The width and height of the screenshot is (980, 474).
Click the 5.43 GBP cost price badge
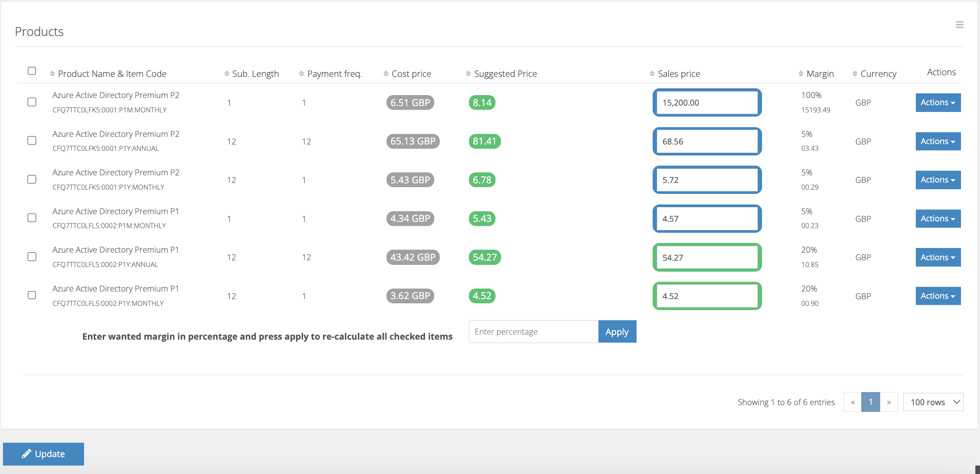410,180
